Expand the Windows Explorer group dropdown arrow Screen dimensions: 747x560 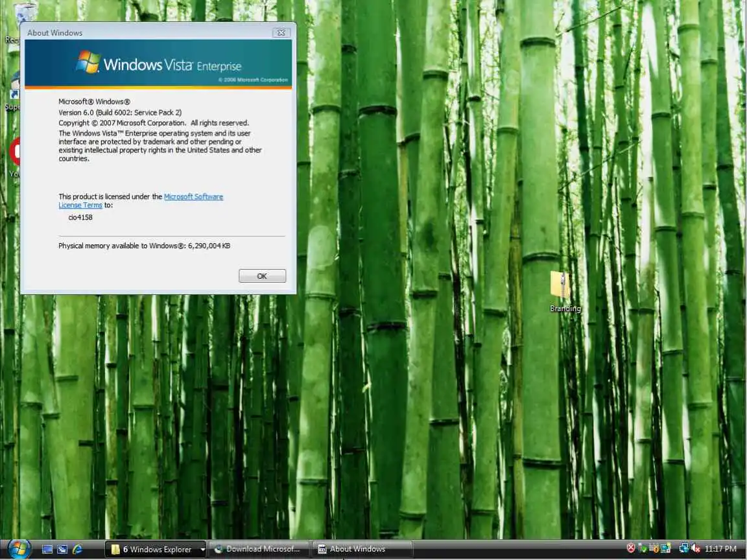click(x=202, y=550)
